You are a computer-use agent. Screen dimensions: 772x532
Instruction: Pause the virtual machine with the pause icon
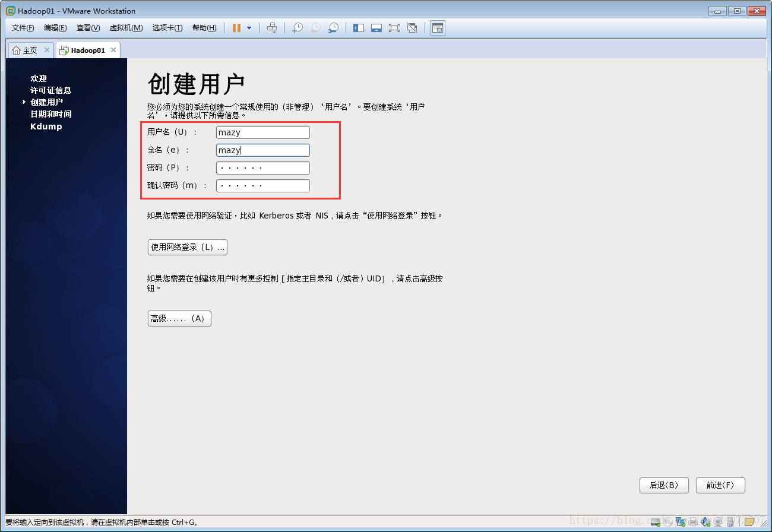pos(236,28)
